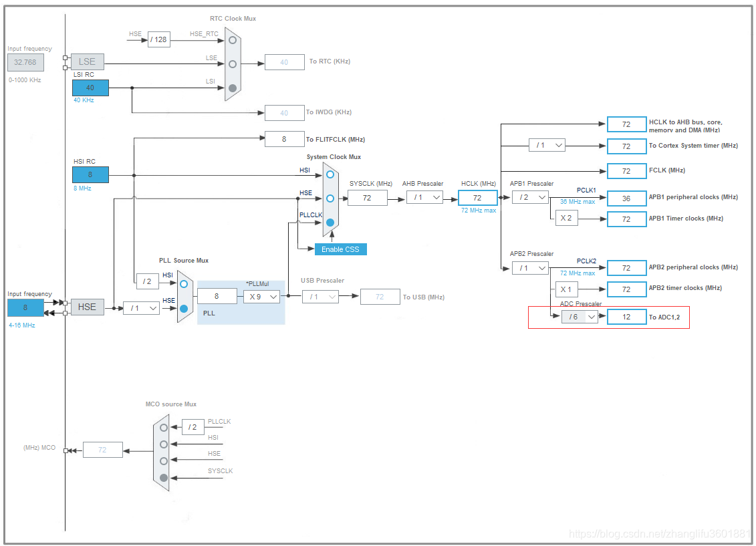Open the HSE /1 divider dropdown
Viewport: 756px width, 546px height.
[x=141, y=307]
